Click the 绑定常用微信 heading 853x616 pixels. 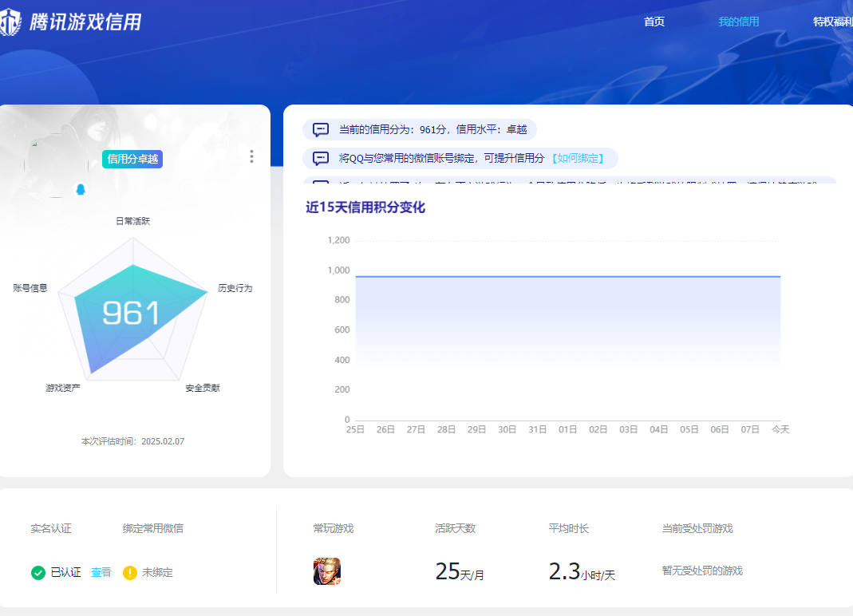153,528
